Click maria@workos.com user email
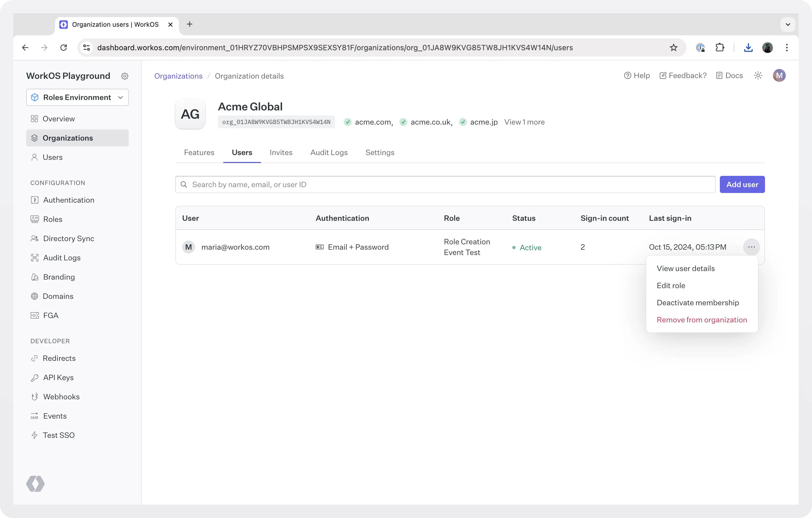This screenshot has width=812, height=518. click(235, 247)
